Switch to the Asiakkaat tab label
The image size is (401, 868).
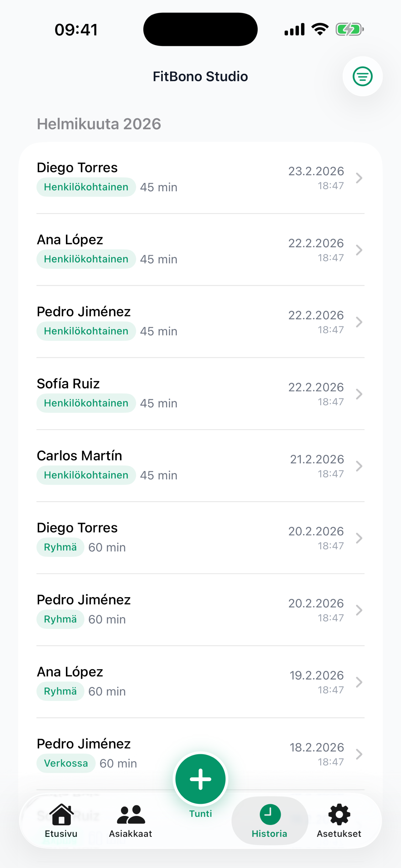coord(131,834)
